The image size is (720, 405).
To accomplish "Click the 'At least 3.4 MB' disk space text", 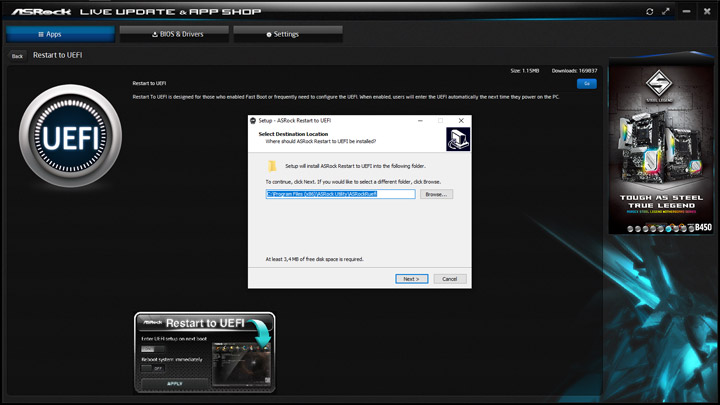I will coord(315,259).
